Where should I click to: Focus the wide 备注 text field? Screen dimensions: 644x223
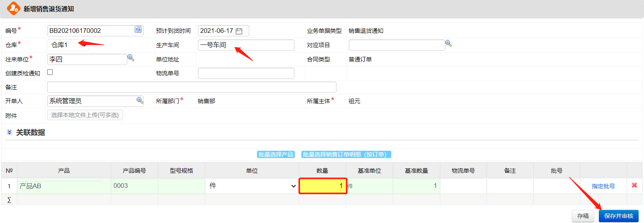[x=192, y=87]
